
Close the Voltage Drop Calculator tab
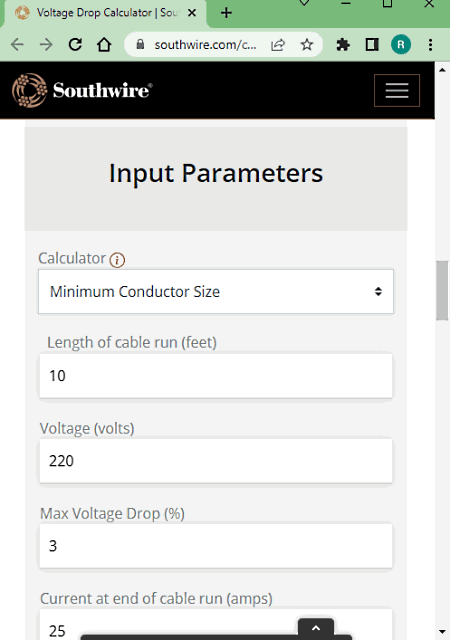192,13
